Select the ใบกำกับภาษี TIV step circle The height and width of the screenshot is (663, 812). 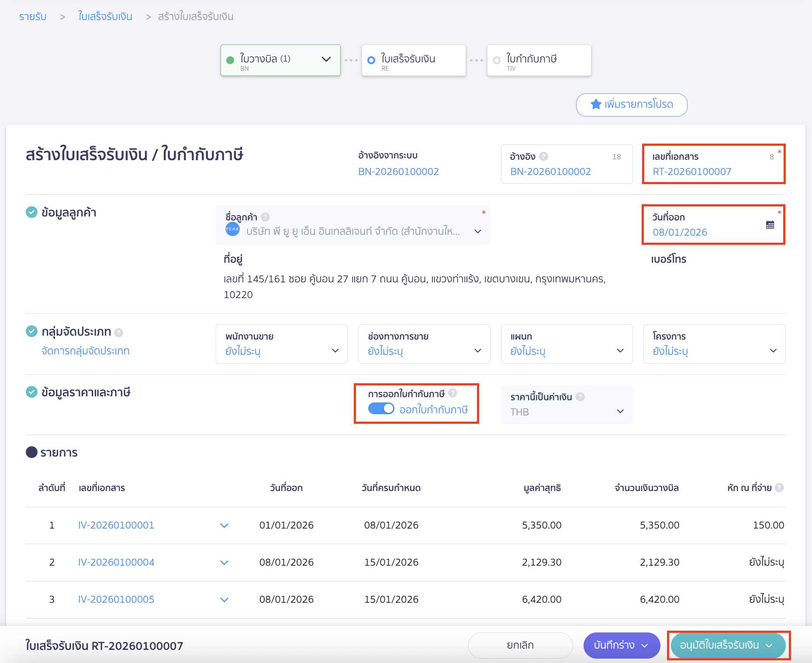[x=496, y=60]
